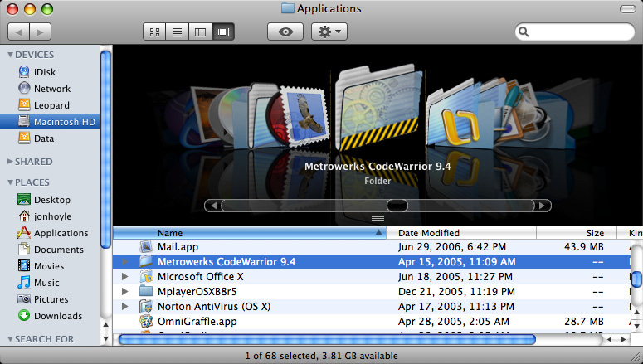Select MplayerOSXB8r5 name
Image resolution: width=643 pixels, height=364 pixels.
pos(197,291)
